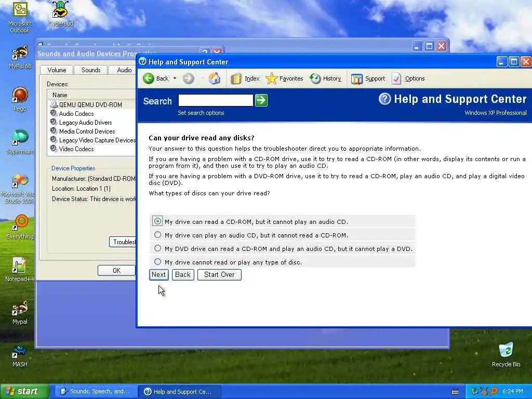The width and height of the screenshot is (532, 399).
Task: Open Notepad++ desktop icon
Action: 20,270
